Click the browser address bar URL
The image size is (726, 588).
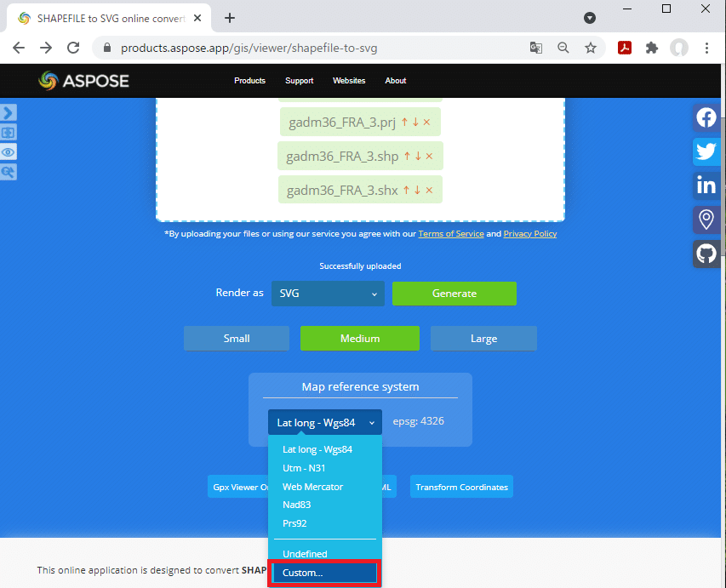click(x=249, y=49)
